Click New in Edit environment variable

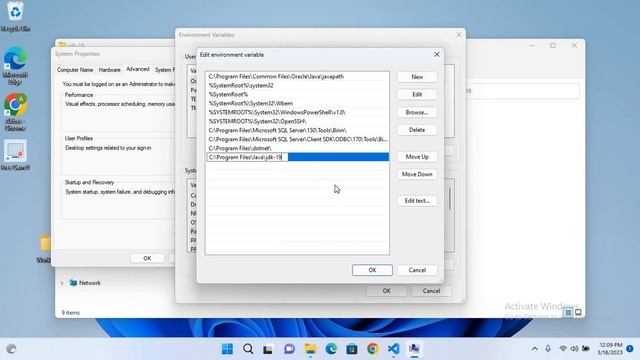click(x=417, y=77)
